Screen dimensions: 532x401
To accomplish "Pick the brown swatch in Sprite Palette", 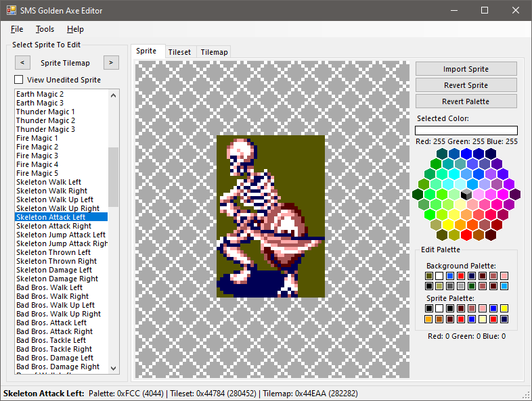I will [439, 319].
